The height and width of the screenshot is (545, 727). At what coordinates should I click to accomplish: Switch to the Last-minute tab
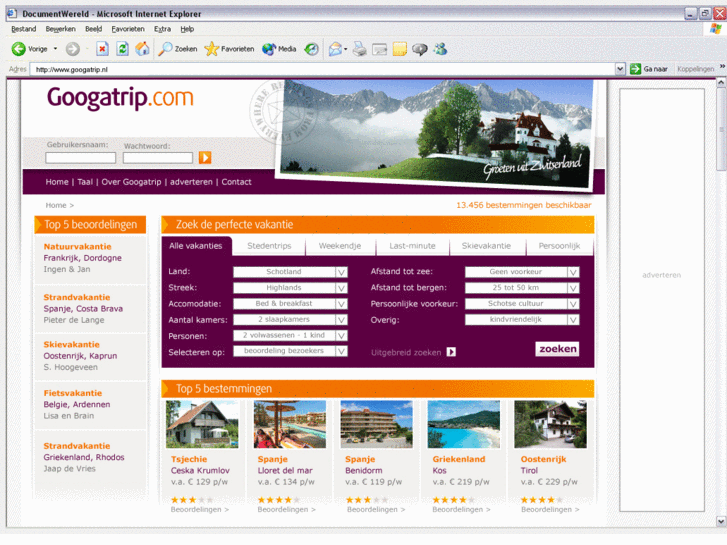412,246
